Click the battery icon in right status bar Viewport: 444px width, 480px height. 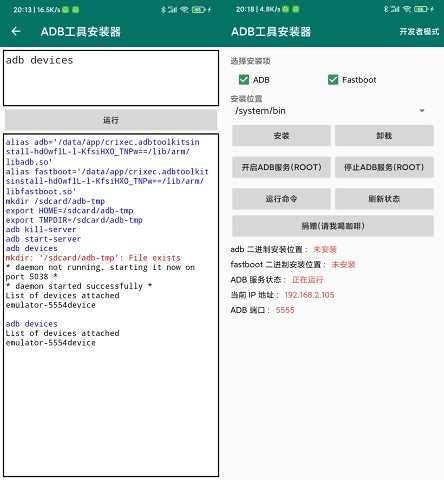click(421, 9)
